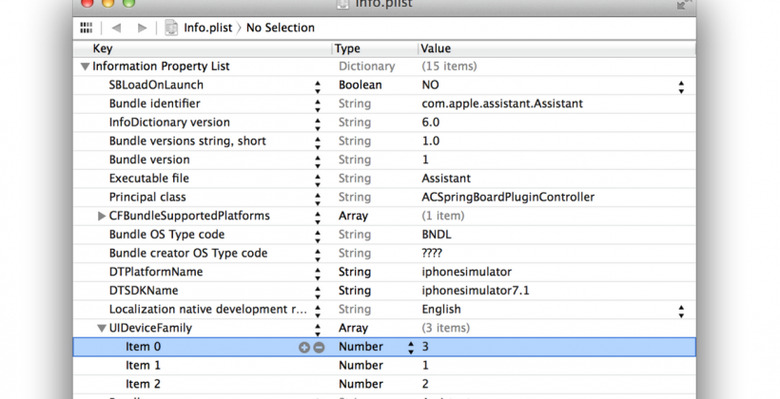Remove Item 0 with the minus button
This screenshot has width=780, height=399.
pyautogui.click(x=319, y=347)
